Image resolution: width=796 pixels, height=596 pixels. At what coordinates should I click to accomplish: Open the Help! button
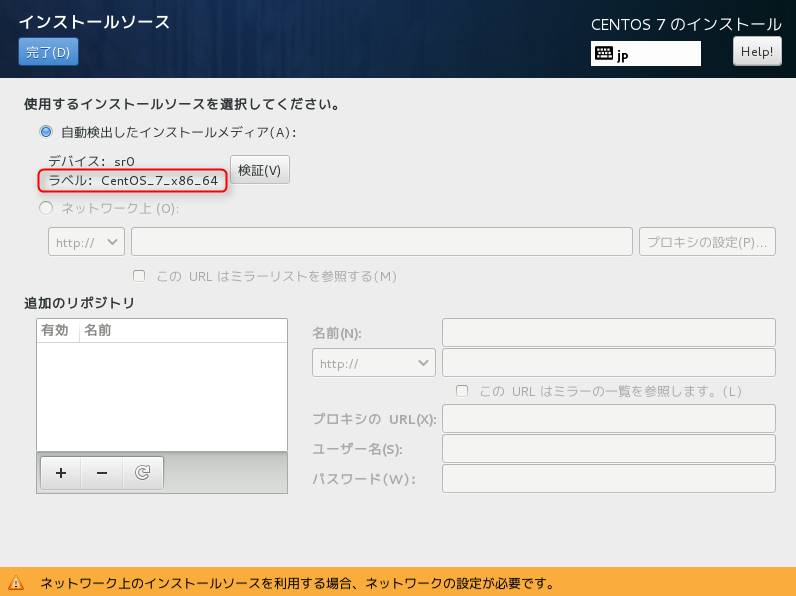757,52
